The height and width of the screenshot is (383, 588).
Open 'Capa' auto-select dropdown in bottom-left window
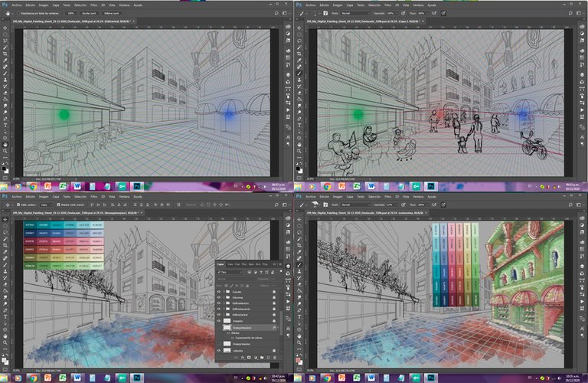coord(46,205)
